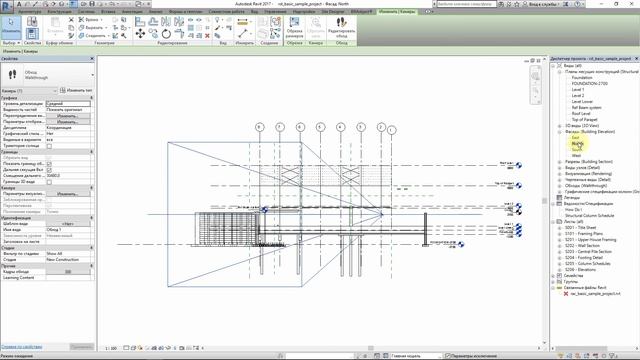Click Изменить button for Параметры отображения
The image size is (640, 360).
(x=68, y=122)
